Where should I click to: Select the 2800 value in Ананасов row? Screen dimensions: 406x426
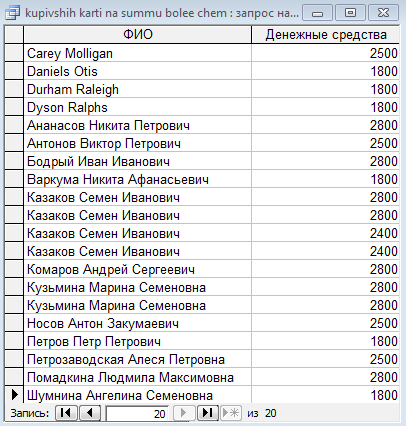(325, 125)
